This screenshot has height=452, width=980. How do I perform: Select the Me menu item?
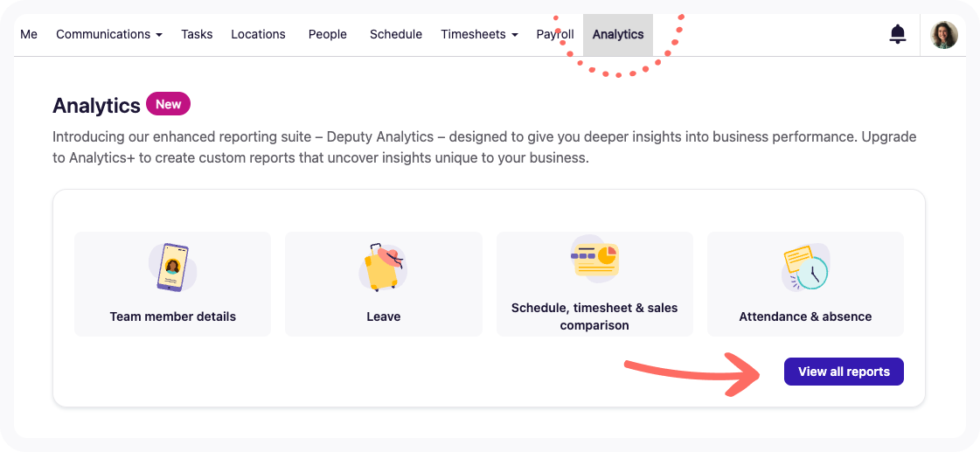point(29,34)
